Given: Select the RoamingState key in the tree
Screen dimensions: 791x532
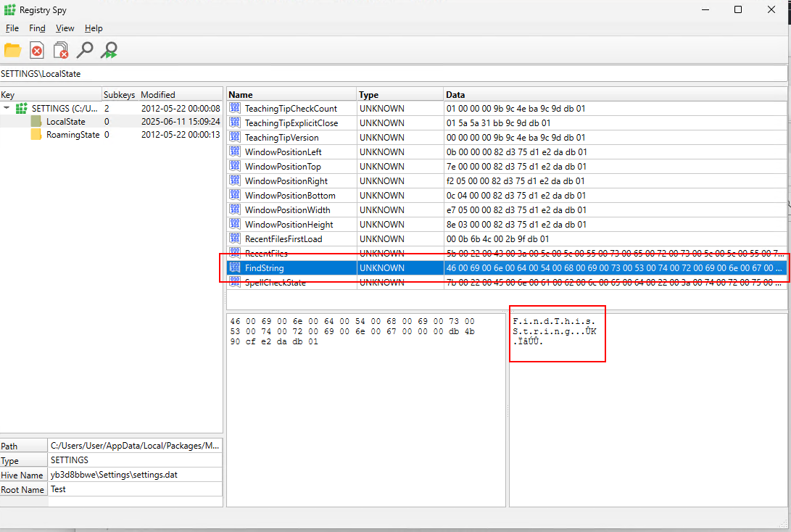Looking at the screenshot, I should (73, 135).
